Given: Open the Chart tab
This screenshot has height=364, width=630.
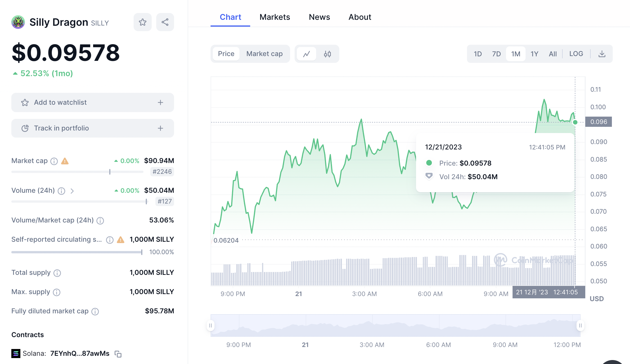Looking at the screenshot, I should 230,17.
